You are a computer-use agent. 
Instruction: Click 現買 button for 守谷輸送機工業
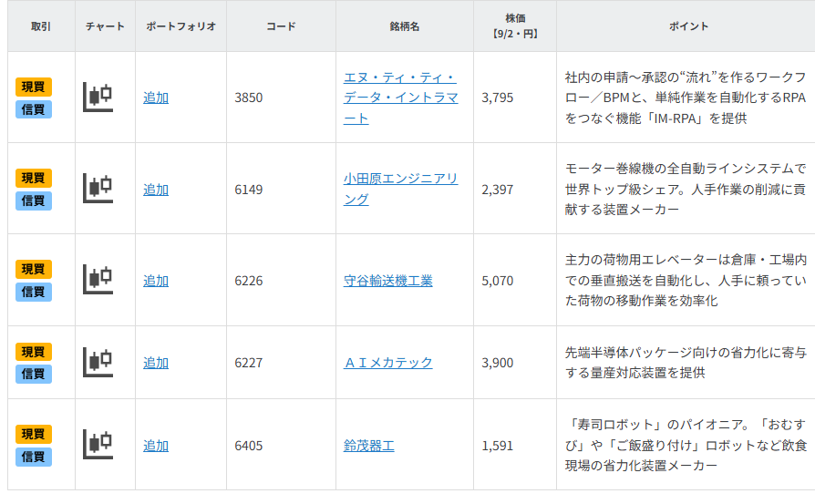coord(34,269)
